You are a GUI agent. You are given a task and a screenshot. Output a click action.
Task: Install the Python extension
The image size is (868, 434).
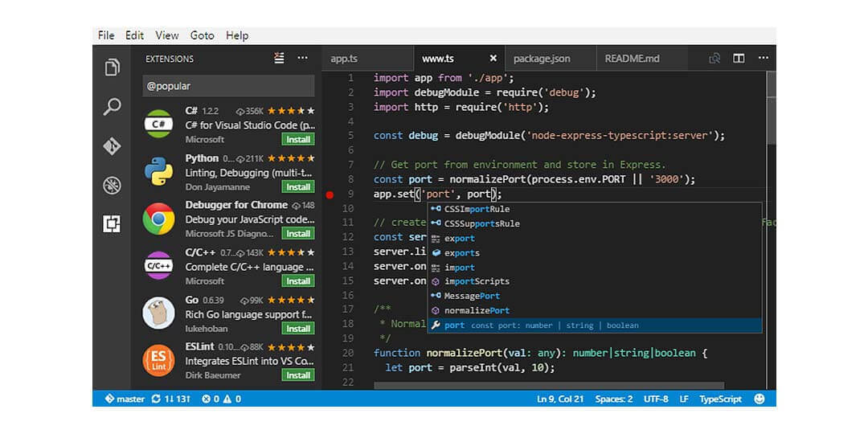[x=298, y=186]
